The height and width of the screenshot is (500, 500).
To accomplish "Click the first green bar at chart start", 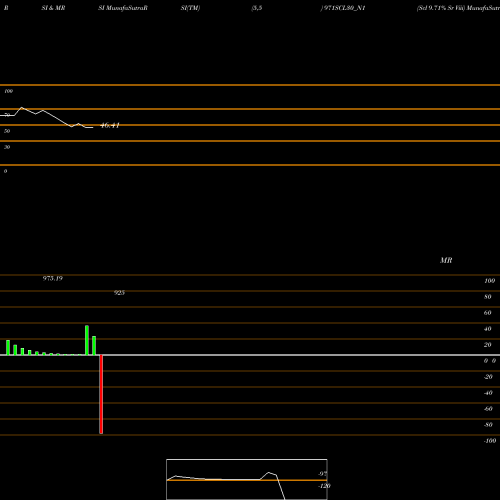I will pos(8,348).
